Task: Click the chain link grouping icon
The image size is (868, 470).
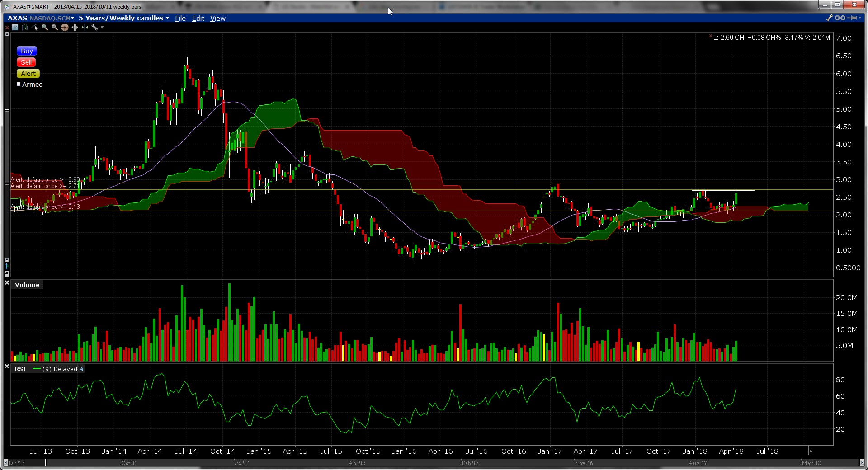Action: click(x=840, y=18)
